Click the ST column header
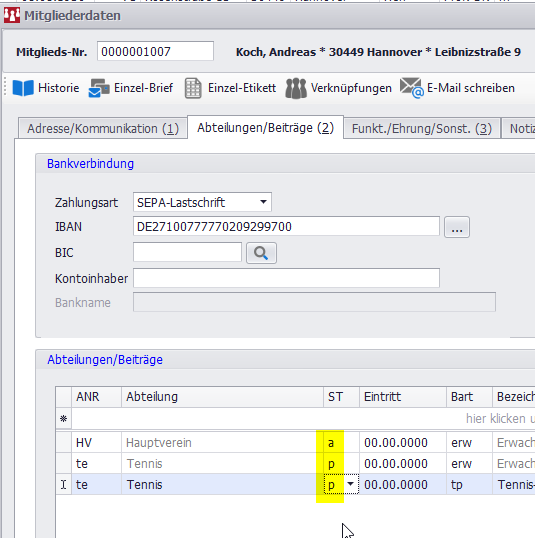The width and height of the screenshot is (535, 538). pos(341,397)
